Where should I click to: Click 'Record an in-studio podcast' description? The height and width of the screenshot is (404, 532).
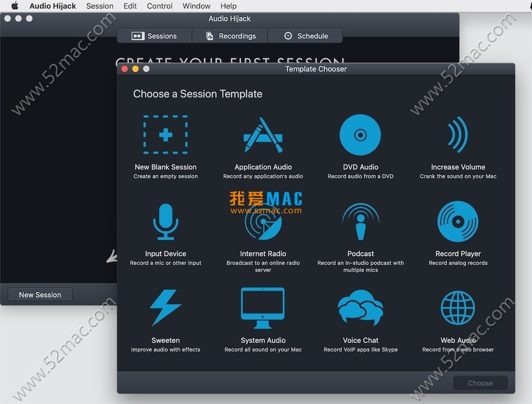click(361, 266)
